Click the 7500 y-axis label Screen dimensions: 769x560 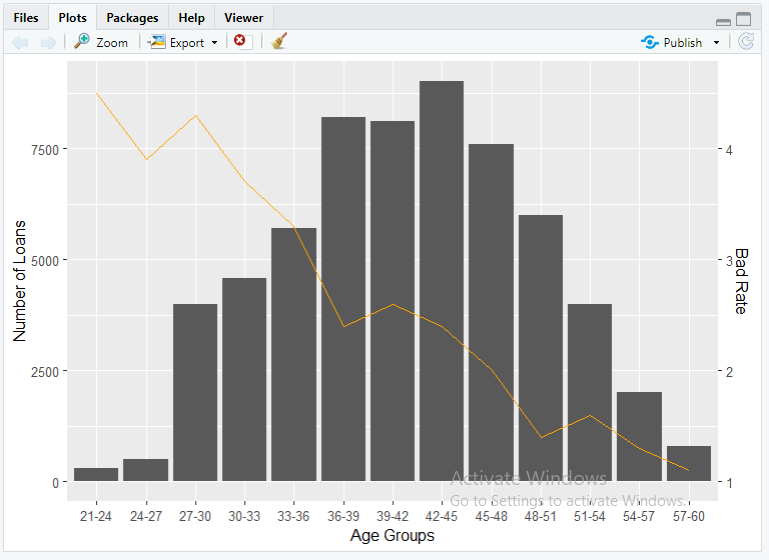click(45, 150)
